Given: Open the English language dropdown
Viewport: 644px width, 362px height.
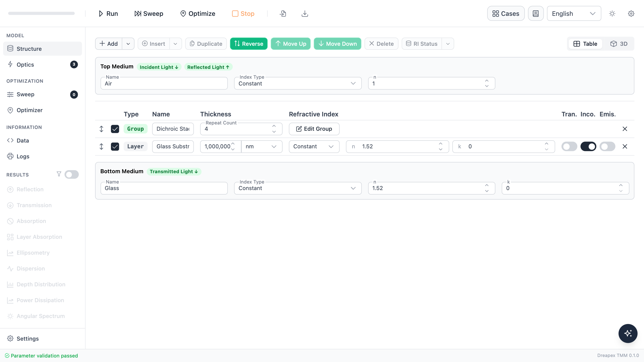Looking at the screenshot, I should (574, 14).
